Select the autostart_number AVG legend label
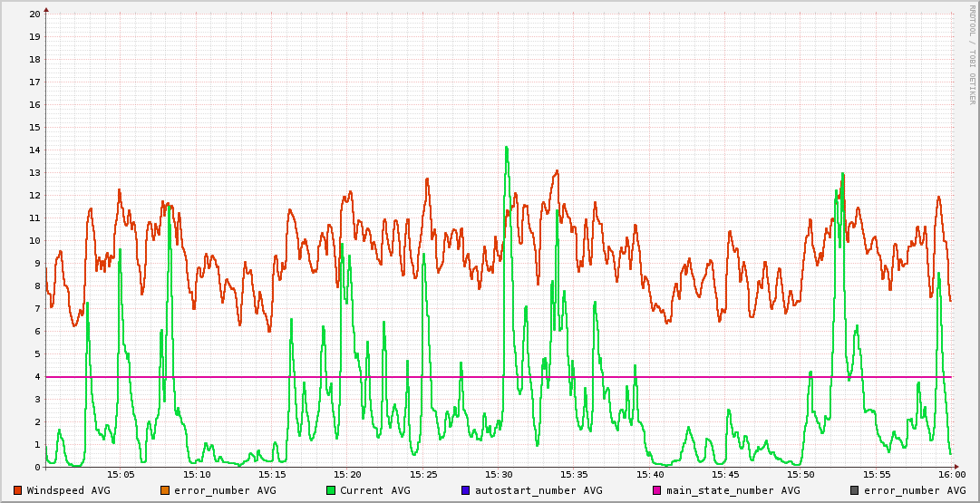Screen dimensions: 980x503 click(539, 490)
